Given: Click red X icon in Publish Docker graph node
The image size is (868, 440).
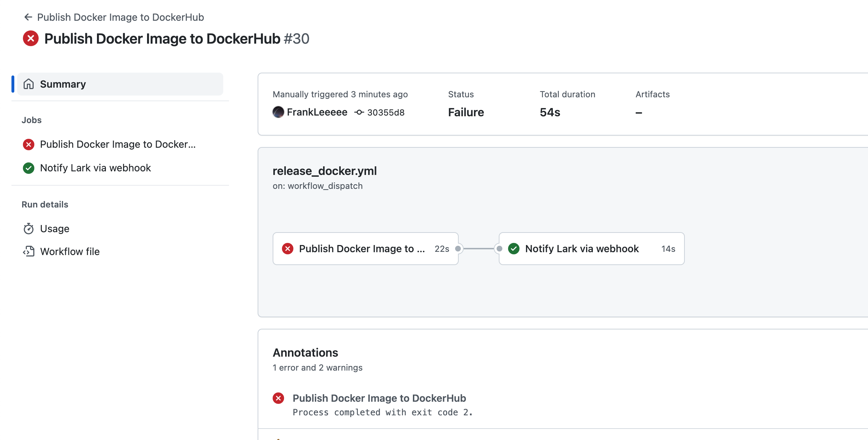Looking at the screenshot, I should coord(288,249).
